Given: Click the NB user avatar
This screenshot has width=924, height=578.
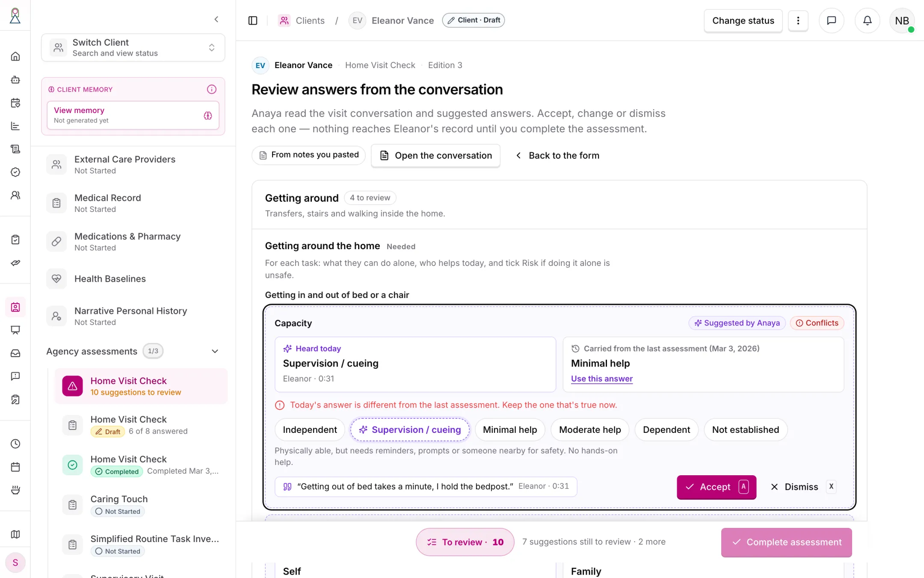Looking at the screenshot, I should point(902,21).
